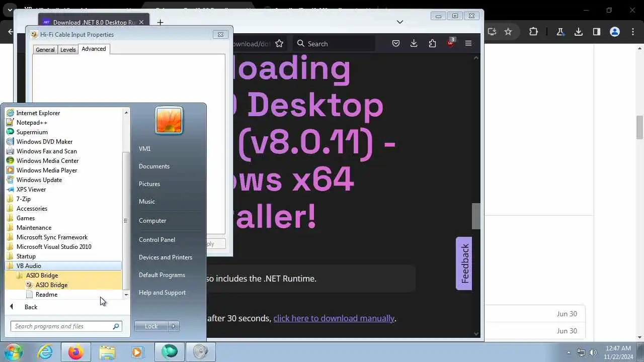The image size is (644, 362).
Task: Open Music from the Start menu
Action: pos(147,202)
